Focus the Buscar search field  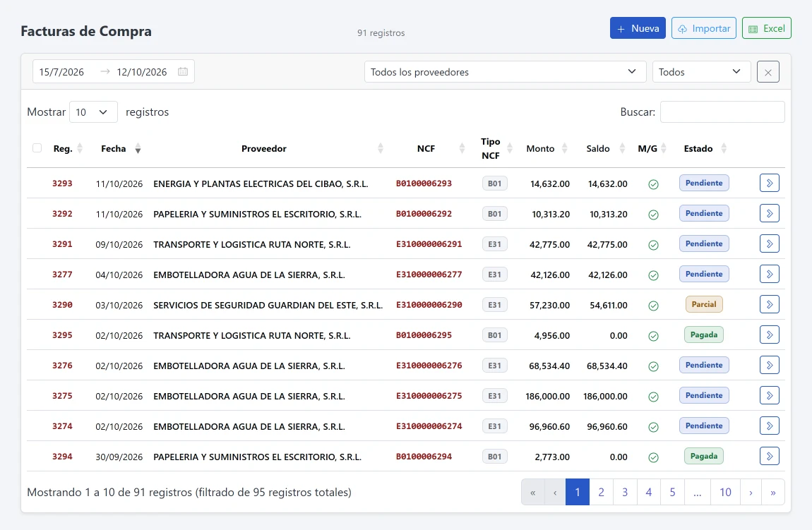pyautogui.click(x=722, y=112)
